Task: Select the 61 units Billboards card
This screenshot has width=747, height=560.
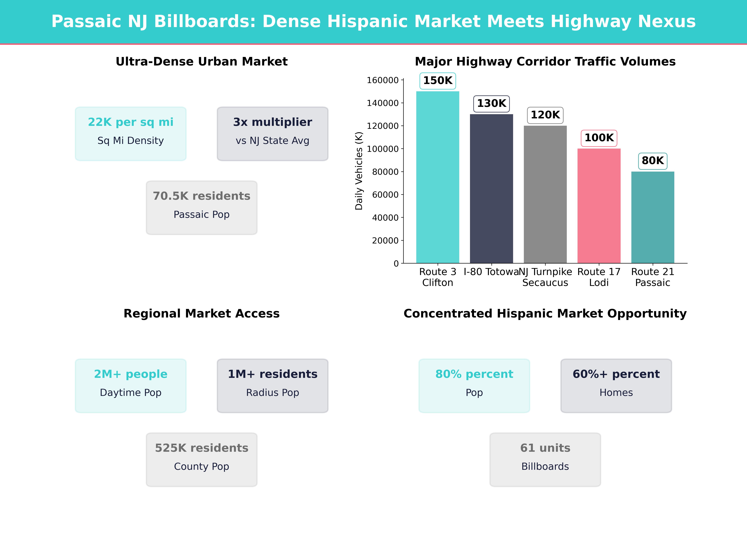Action: [545, 459]
